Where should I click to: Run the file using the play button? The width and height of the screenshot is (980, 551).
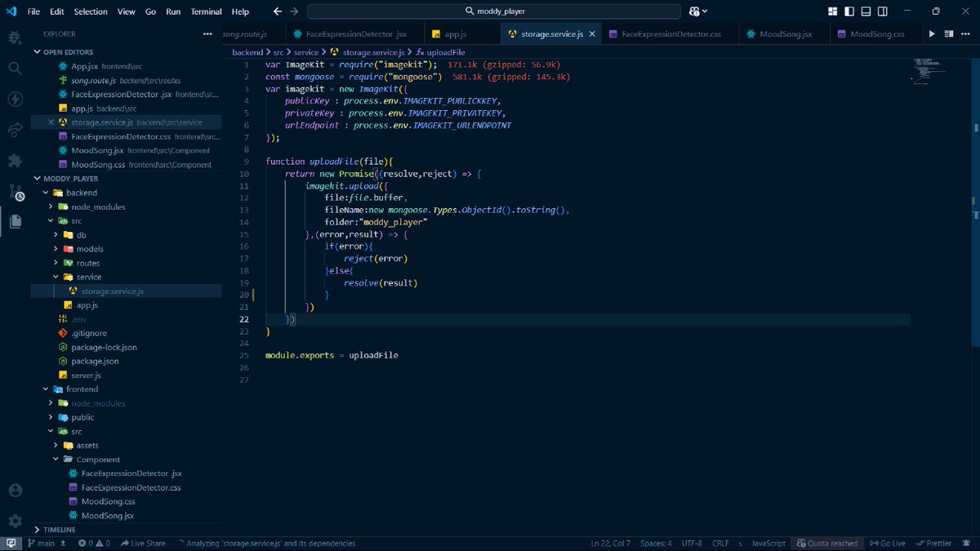[x=932, y=33]
